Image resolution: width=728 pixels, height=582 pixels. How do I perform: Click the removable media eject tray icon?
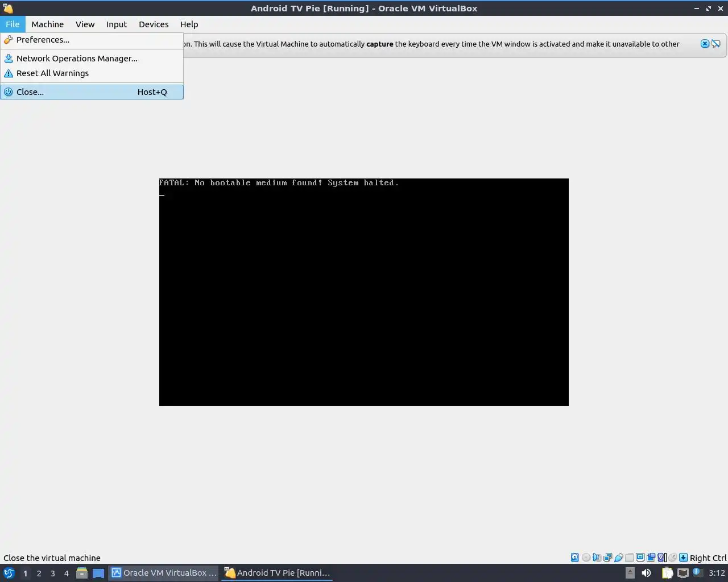pos(630,573)
